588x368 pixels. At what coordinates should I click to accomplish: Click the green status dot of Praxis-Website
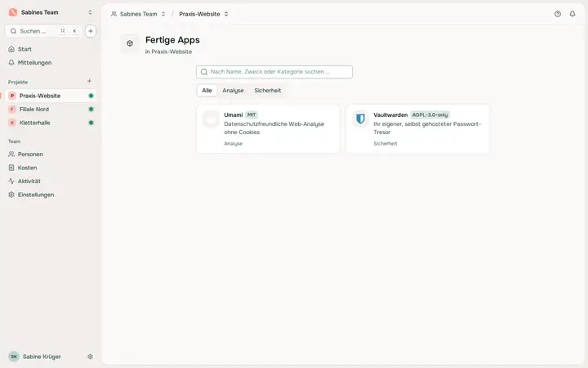[x=91, y=96]
